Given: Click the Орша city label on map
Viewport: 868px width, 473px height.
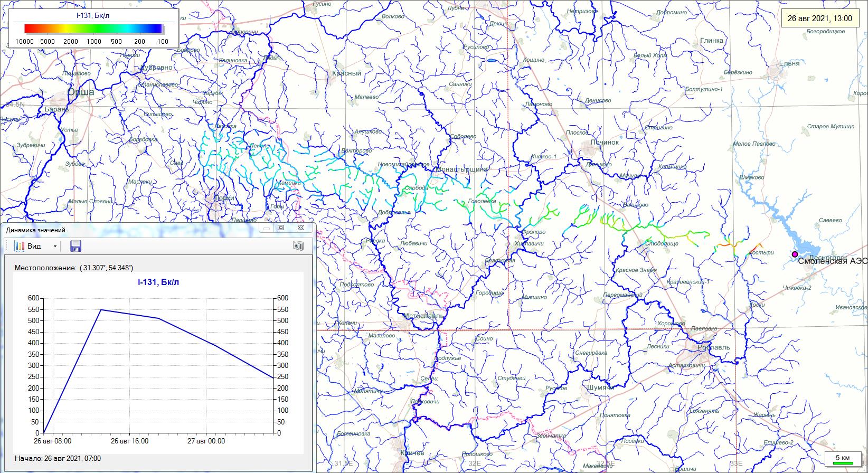Looking at the screenshot, I should [81, 92].
